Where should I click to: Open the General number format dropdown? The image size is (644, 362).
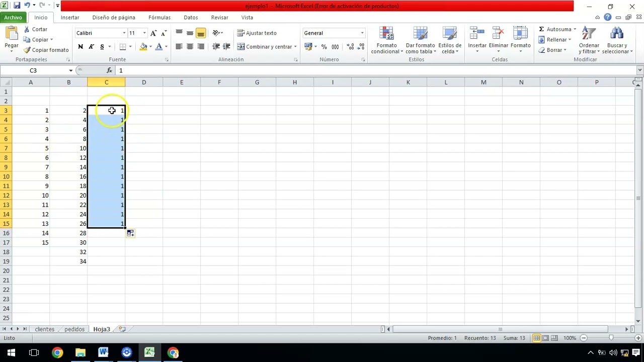point(362,33)
